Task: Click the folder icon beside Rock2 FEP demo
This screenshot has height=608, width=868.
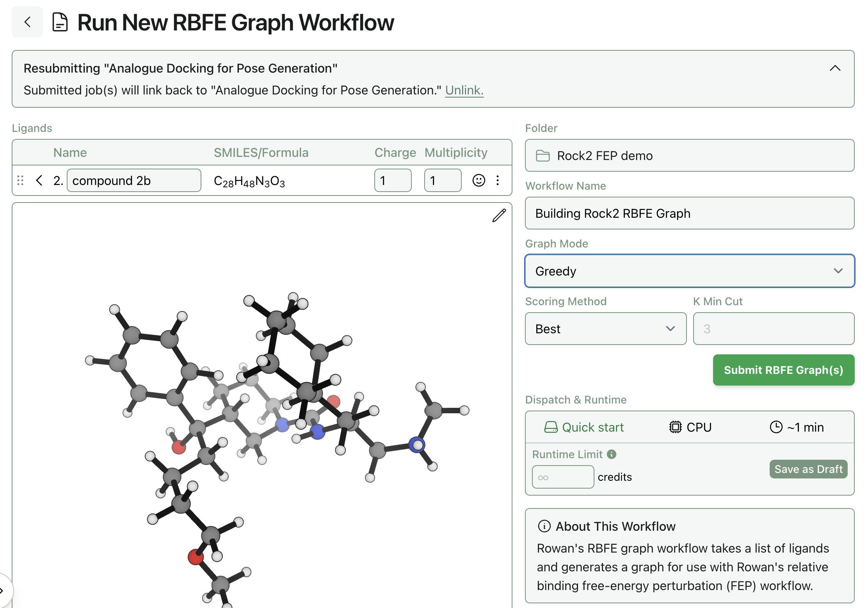Action: coord(544,155)
